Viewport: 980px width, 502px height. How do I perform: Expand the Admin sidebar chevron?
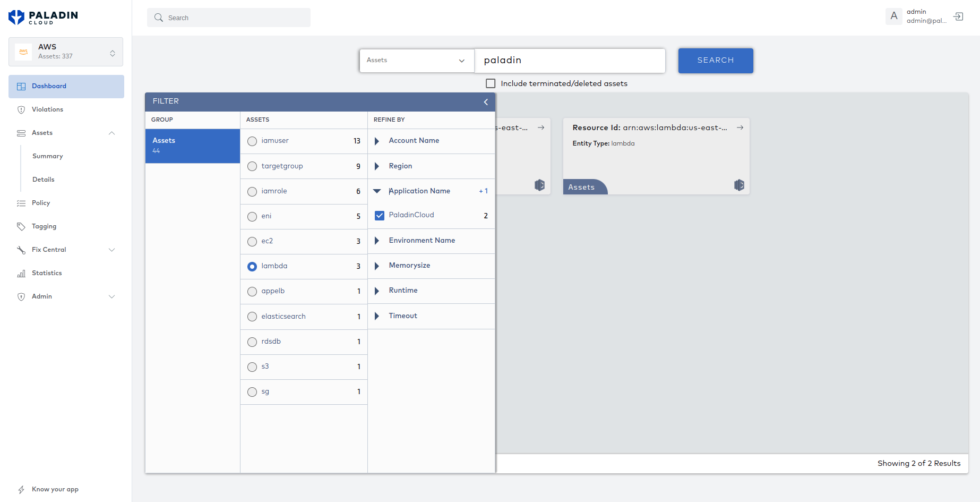111,296
